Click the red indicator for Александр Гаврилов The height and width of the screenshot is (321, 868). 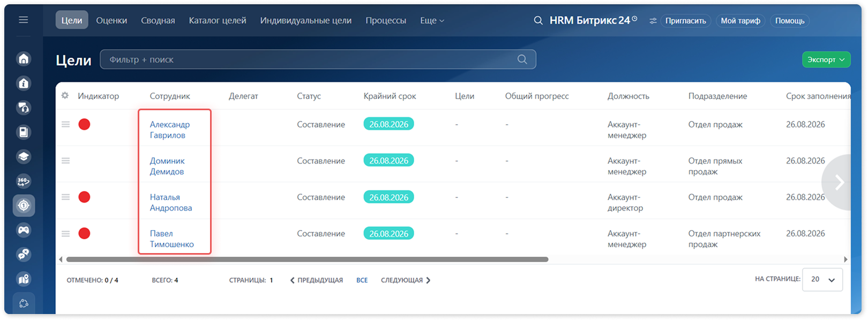pyautogui.click(x=84, y=125)
